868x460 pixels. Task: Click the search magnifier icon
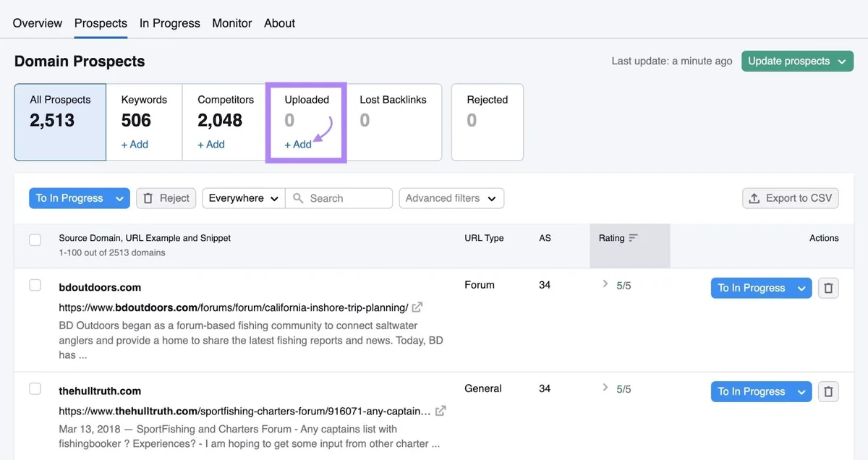click(x=298, y=198)
